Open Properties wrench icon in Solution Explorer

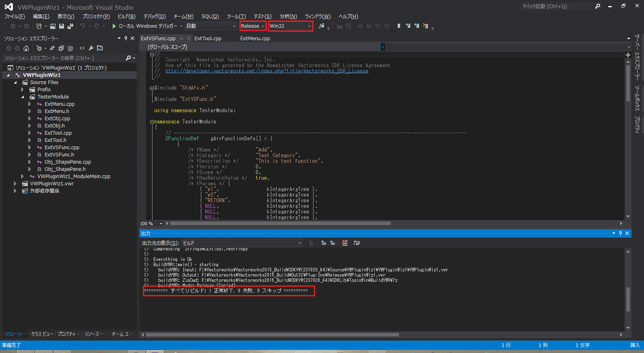pos(91,48)
